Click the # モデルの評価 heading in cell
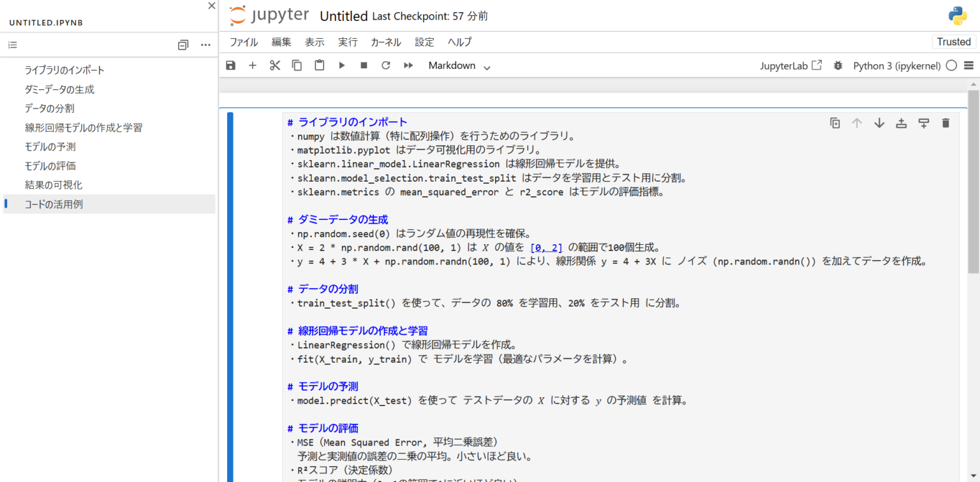 (323, 428)
